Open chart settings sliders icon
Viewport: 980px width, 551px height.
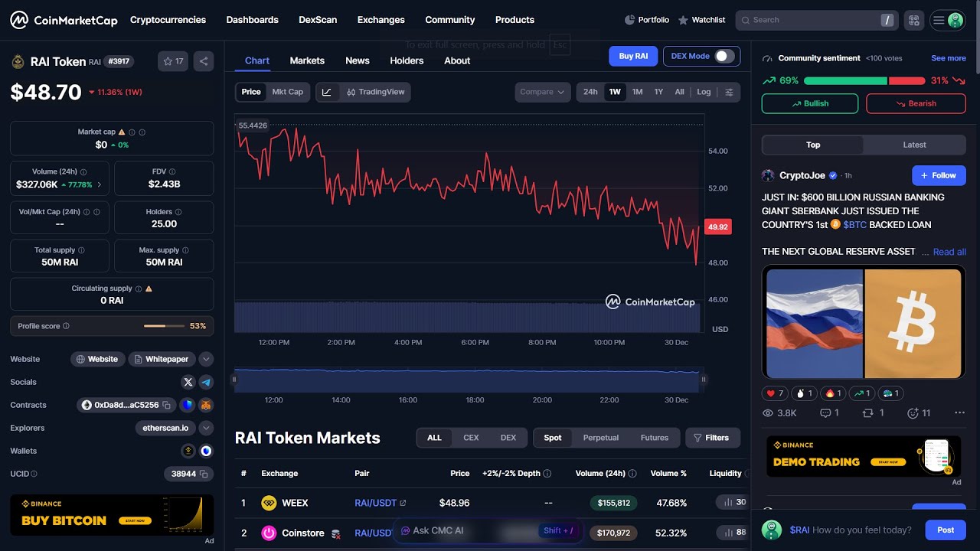coord(729,92)
